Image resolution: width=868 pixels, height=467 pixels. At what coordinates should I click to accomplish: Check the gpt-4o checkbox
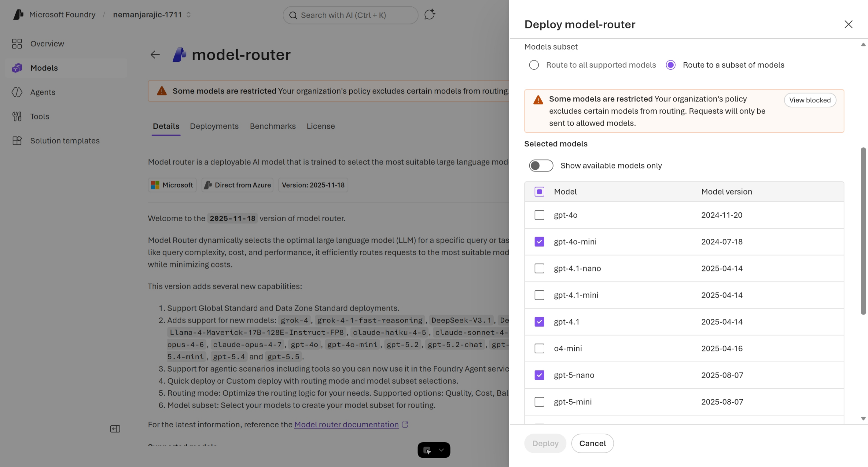click(x=539, y=215)
